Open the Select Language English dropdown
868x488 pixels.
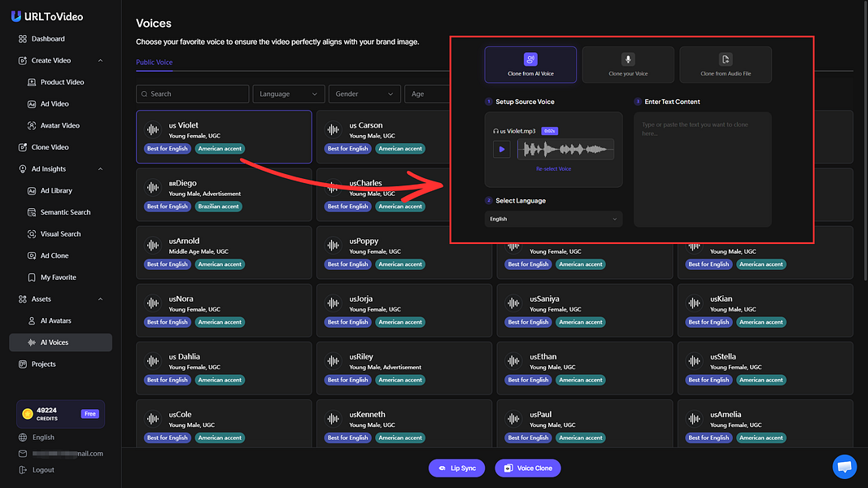click(x=553, y=219)
